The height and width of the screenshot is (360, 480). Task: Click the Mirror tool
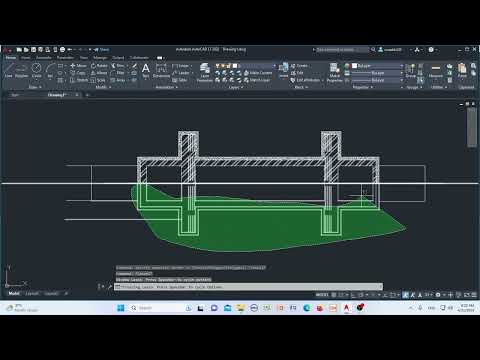click(x=99, y=73)
